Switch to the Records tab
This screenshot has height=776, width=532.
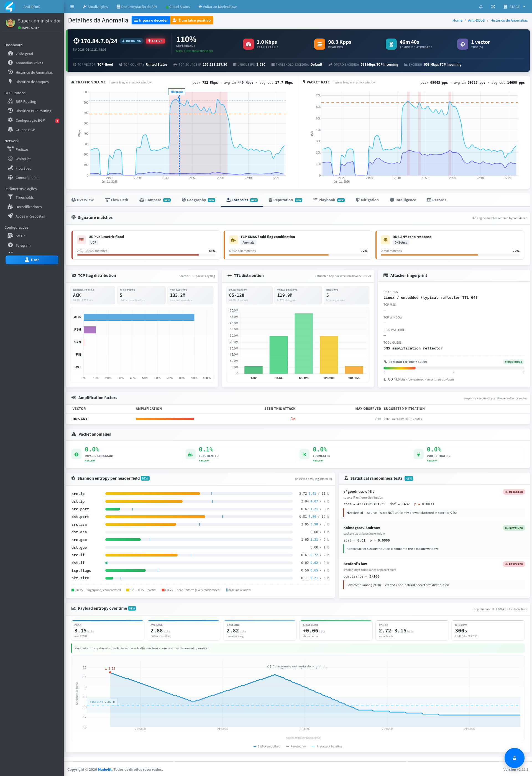[437, 200]
